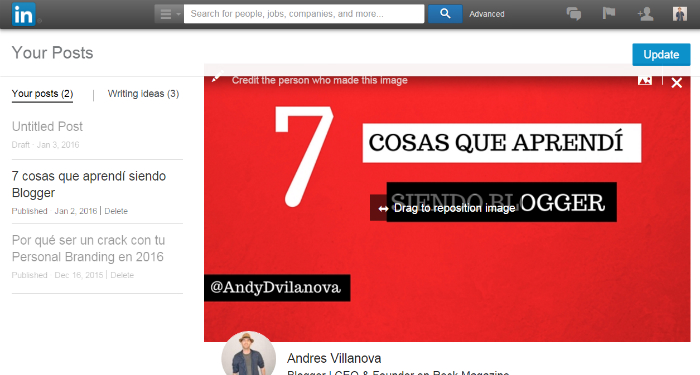The image size is (700, 375).
Task: Select the Your posts (2) tab
Action: (42, 94)
